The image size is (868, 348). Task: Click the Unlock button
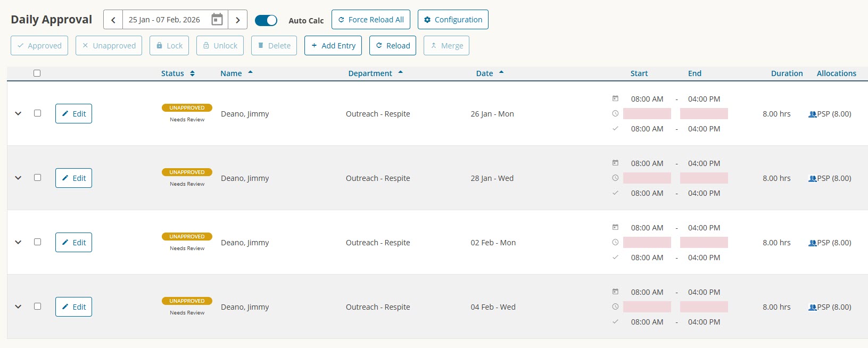tap(220, 46)
